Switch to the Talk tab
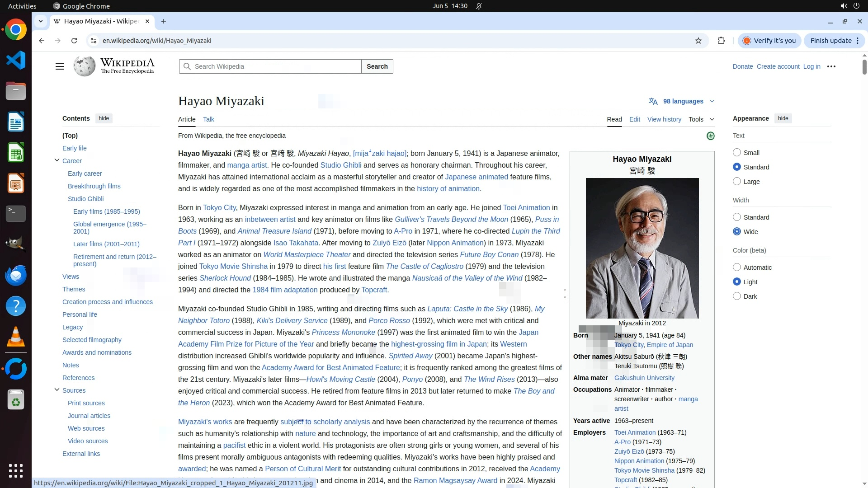This screenshot has height=488, width=868. pyautogui.click(x=208, y=119)
